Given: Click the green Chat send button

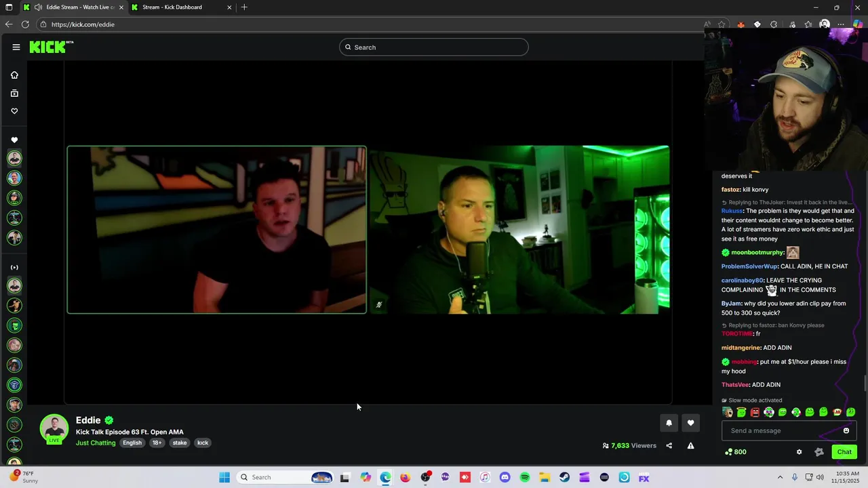Looking at the screenshot, I should click(x=844, y=452).
